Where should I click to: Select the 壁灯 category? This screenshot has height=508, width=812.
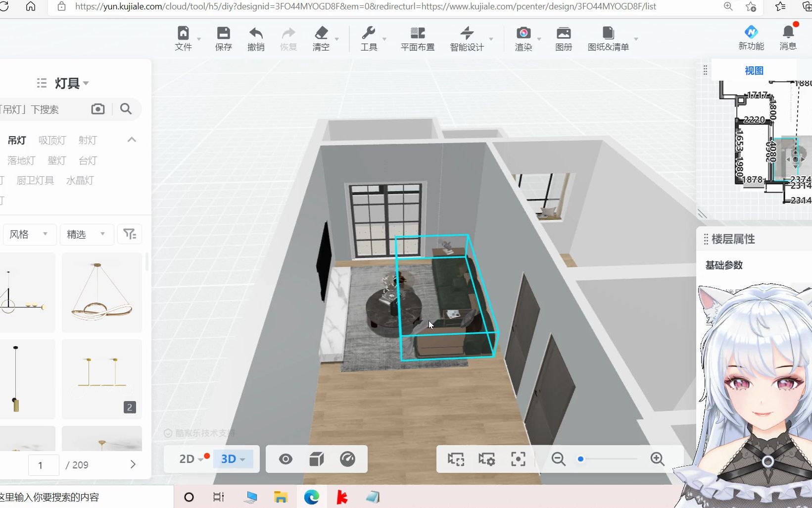(57, 160)
